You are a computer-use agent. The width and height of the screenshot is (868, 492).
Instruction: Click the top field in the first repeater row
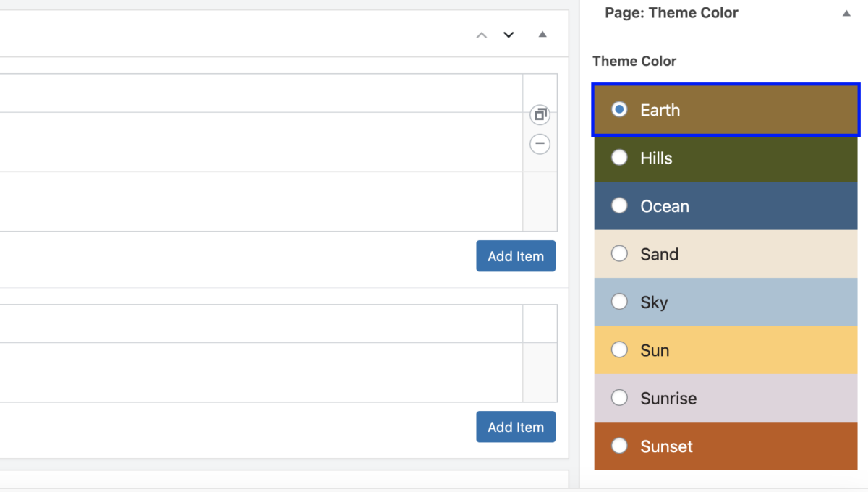260,93
